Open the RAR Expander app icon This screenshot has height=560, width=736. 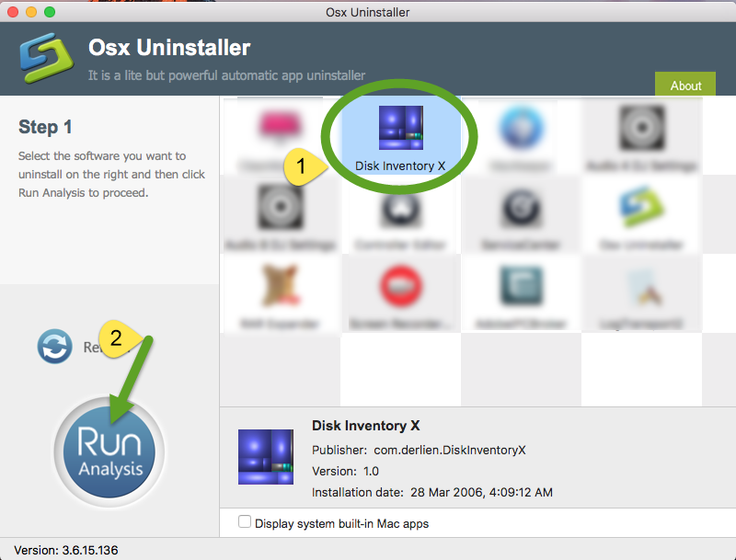[x=281, y=290]
